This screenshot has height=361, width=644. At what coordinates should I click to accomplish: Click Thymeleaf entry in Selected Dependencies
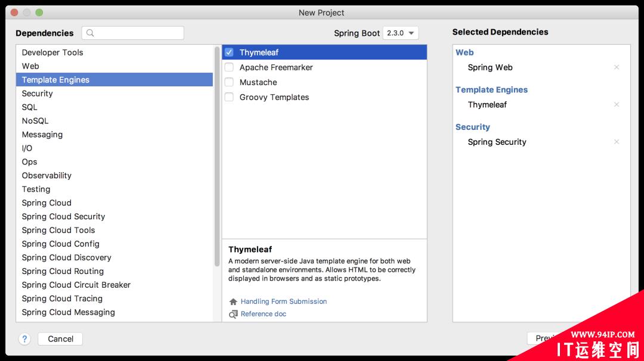tap(487, 105)
